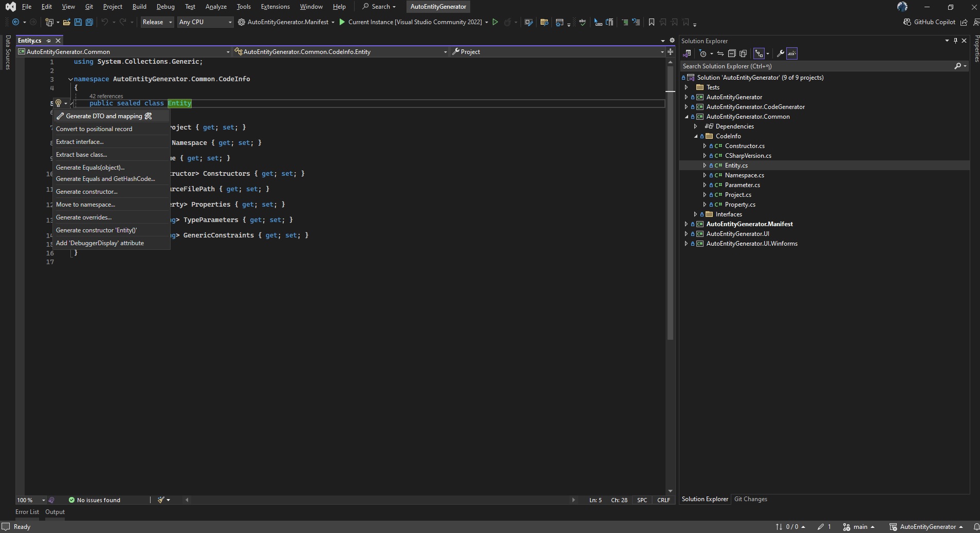Click the code cleanup broom icon
The image size is (980, 533).
point(161,500)
